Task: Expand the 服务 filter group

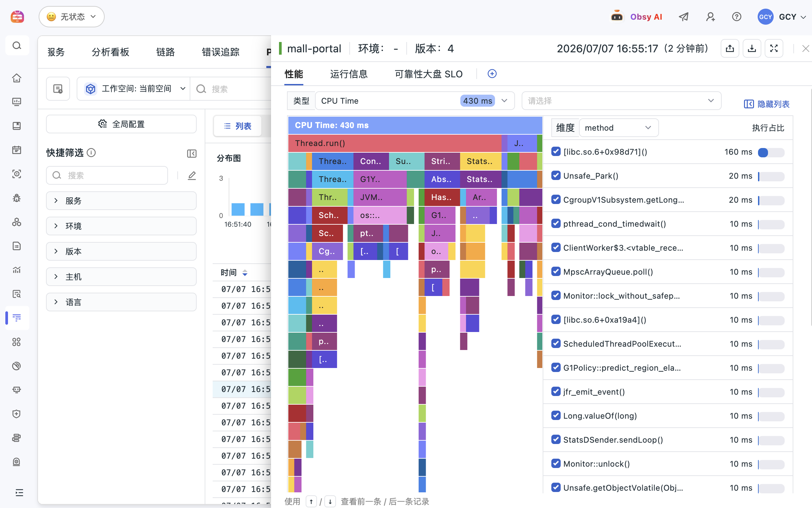Action: (121, 201)
